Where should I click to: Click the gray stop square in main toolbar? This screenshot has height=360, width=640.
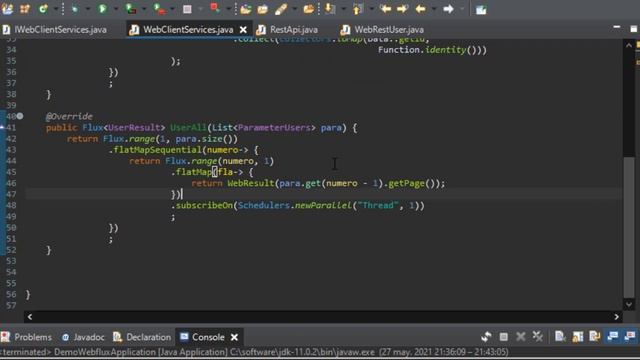[x=187, y=9]
